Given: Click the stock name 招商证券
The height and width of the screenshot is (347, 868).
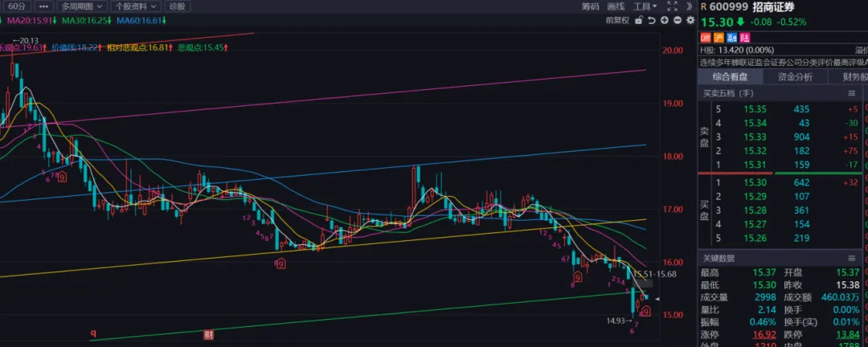Looking at the screenshot, I should coord(773,6).
